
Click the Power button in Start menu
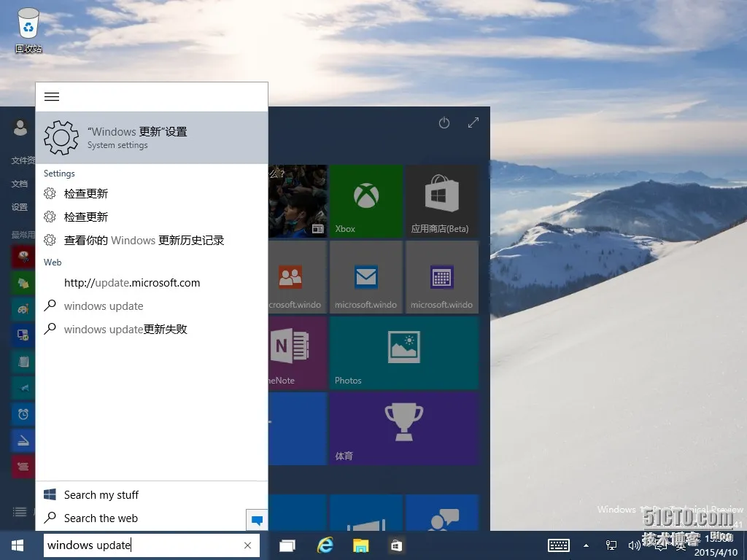[444, 122]
